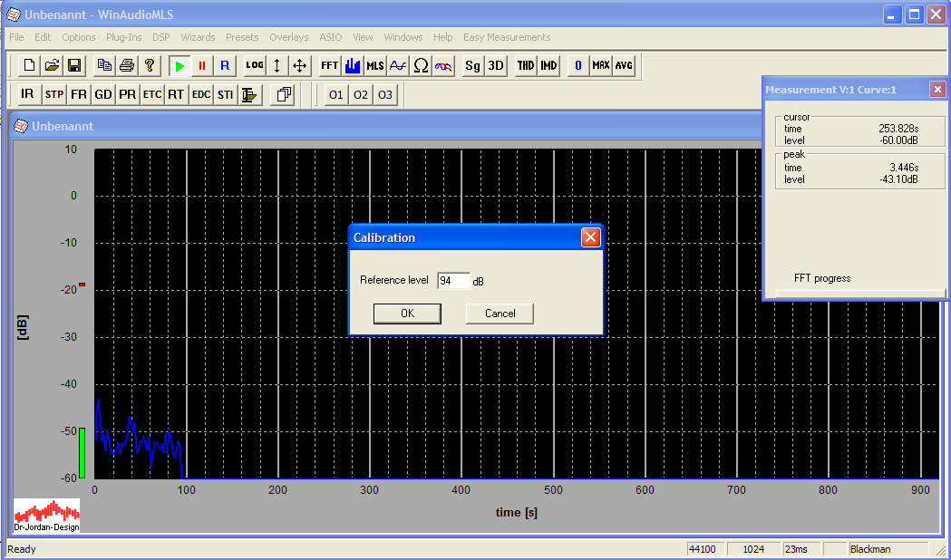
Task: Toggle the AVG averaging mode button
Action: pos(624,66)
